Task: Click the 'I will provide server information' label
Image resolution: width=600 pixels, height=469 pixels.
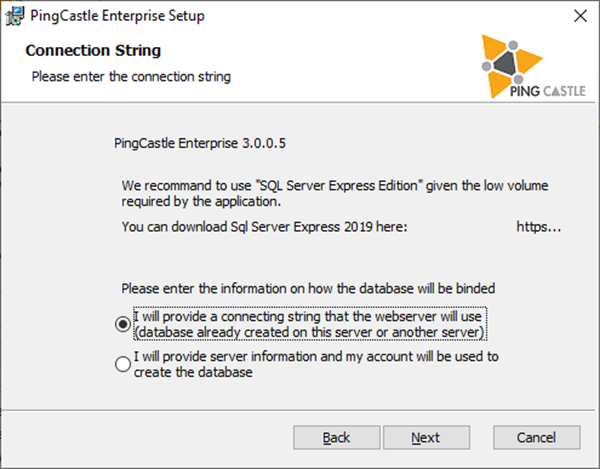Action: coord(316,364)
